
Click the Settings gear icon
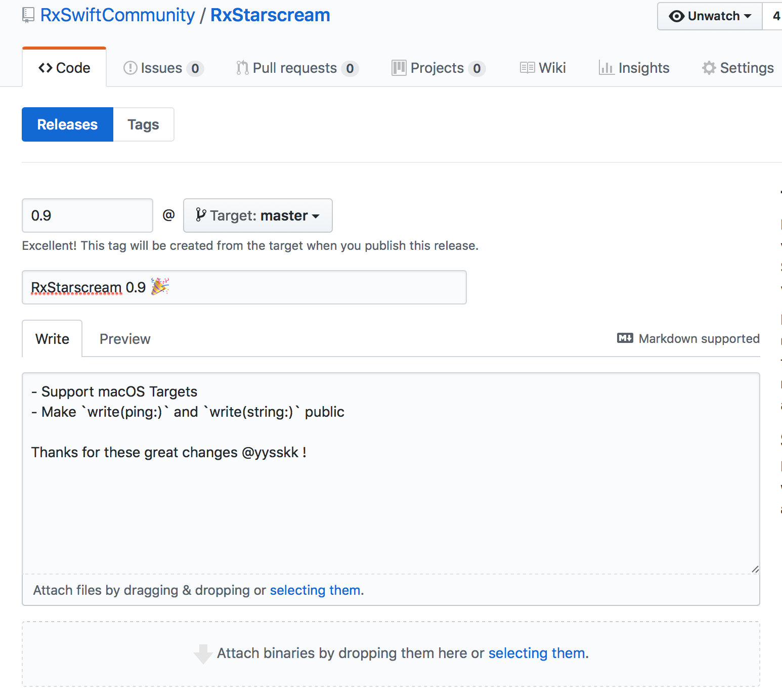click(x=709, y=68)
